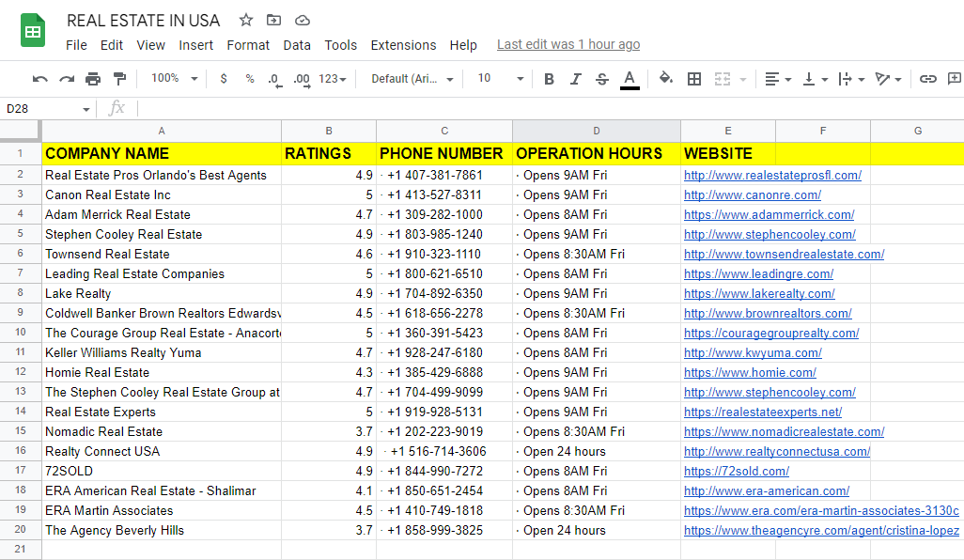Open the Format menu
This screenshot has height=560, width=964.
coord(248,45)
